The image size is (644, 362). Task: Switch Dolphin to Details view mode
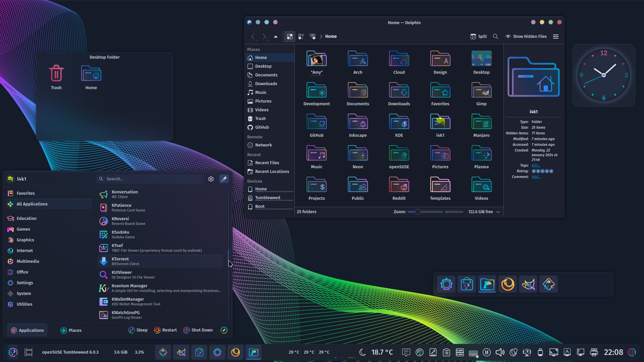point(313,37)
